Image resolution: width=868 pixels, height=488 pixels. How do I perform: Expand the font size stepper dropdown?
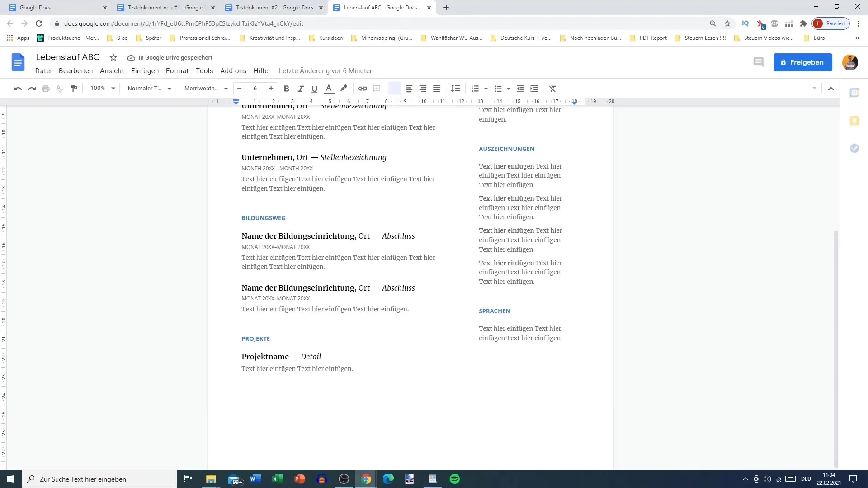point(255,88)
